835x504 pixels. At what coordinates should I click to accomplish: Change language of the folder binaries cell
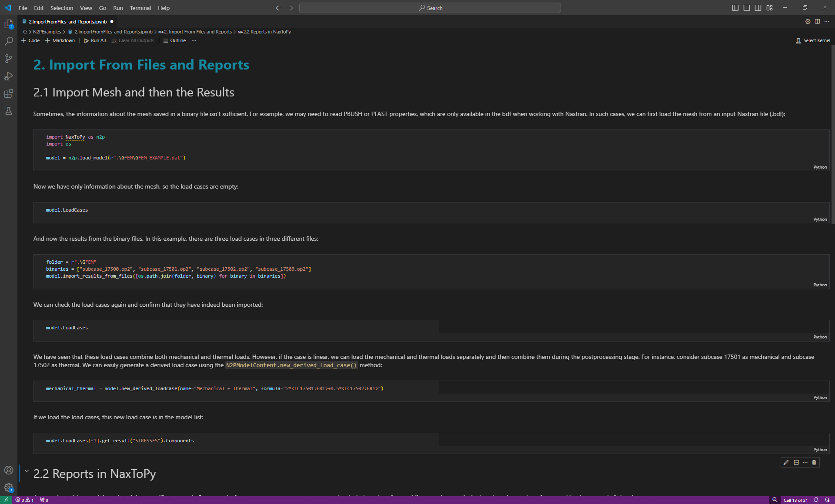coord(820,285)
